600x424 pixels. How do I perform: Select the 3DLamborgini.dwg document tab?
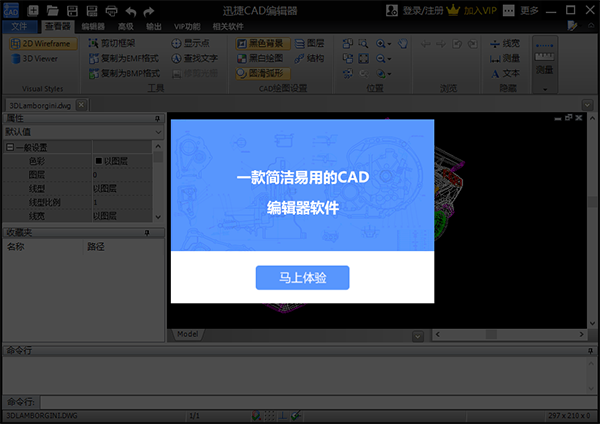tap(40, 106)
